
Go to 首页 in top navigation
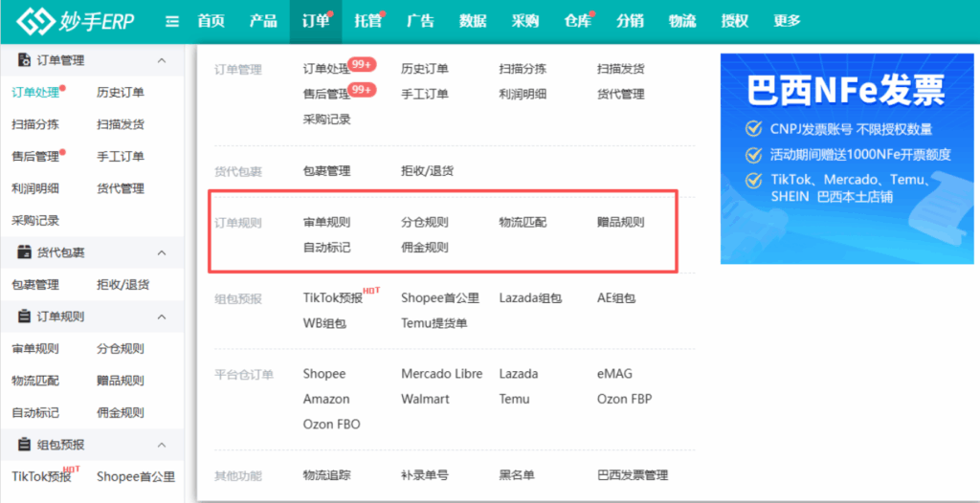click(211, 21)
